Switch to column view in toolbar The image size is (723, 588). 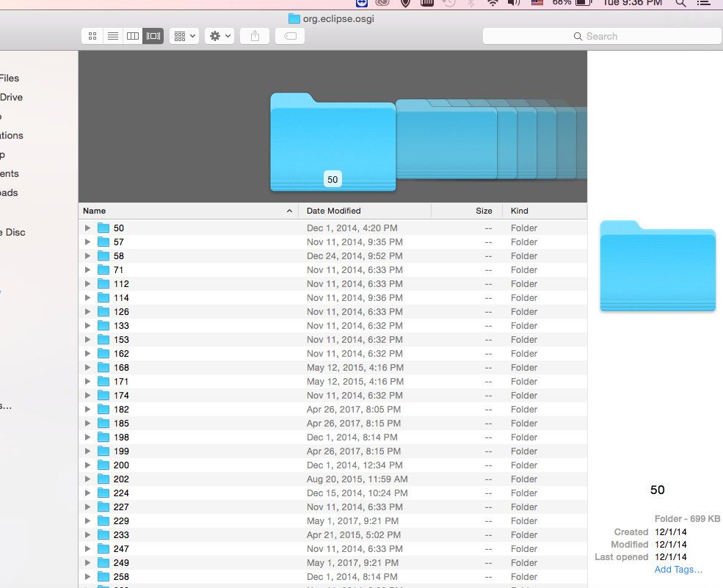(133, 36)
